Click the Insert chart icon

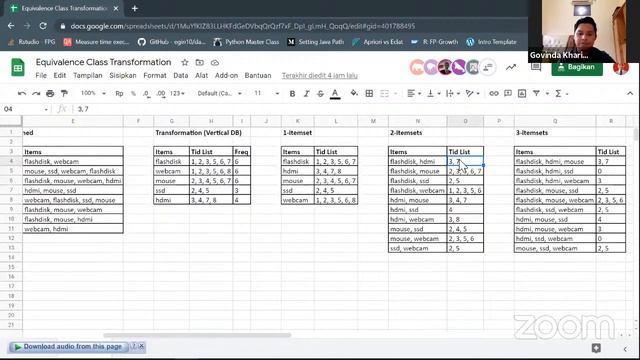(522, 93)
